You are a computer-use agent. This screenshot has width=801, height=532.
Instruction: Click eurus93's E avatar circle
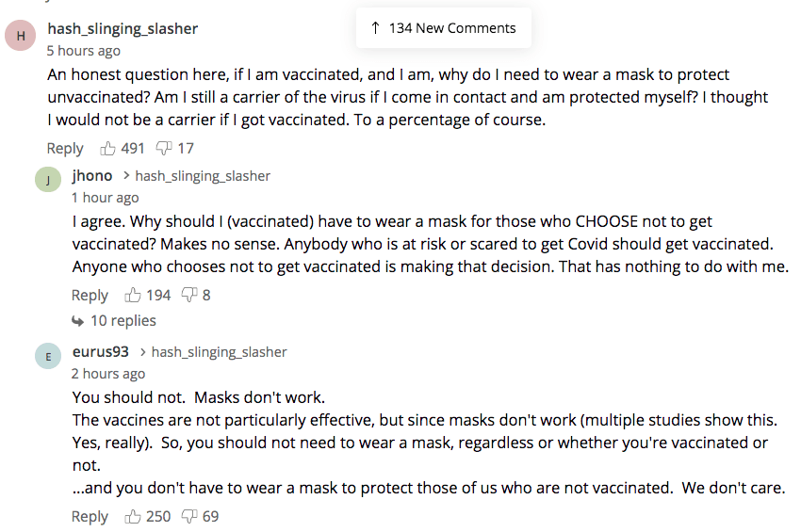(47, 357)
